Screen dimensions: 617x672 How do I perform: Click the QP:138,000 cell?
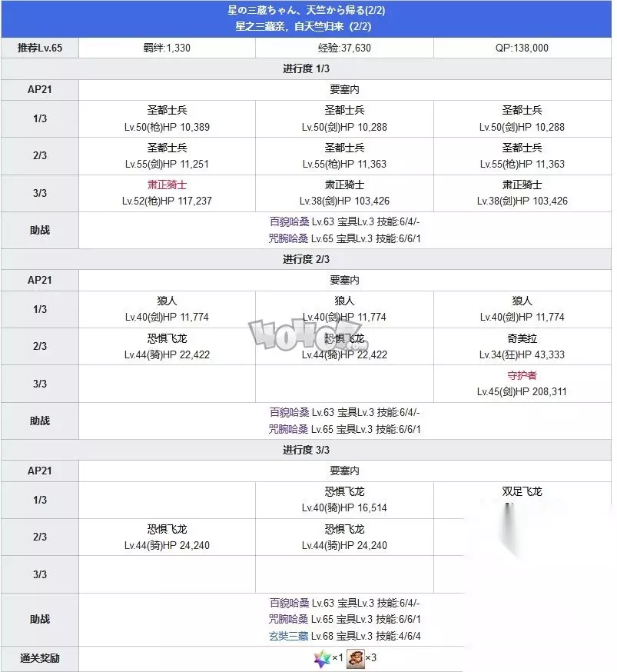522,48
